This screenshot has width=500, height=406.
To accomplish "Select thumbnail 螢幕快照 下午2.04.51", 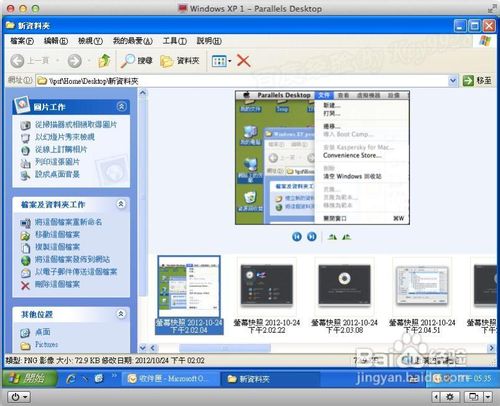I will click(422, 295).
